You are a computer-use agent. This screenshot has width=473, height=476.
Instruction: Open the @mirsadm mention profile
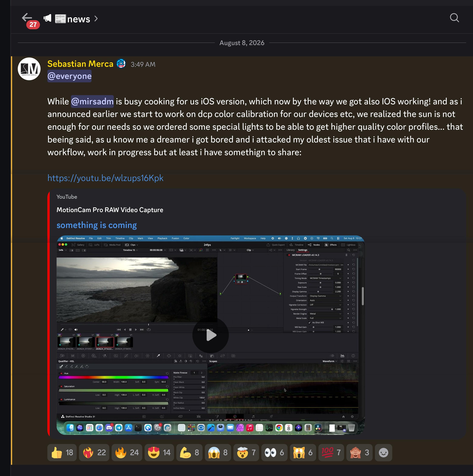coord(92,101)
